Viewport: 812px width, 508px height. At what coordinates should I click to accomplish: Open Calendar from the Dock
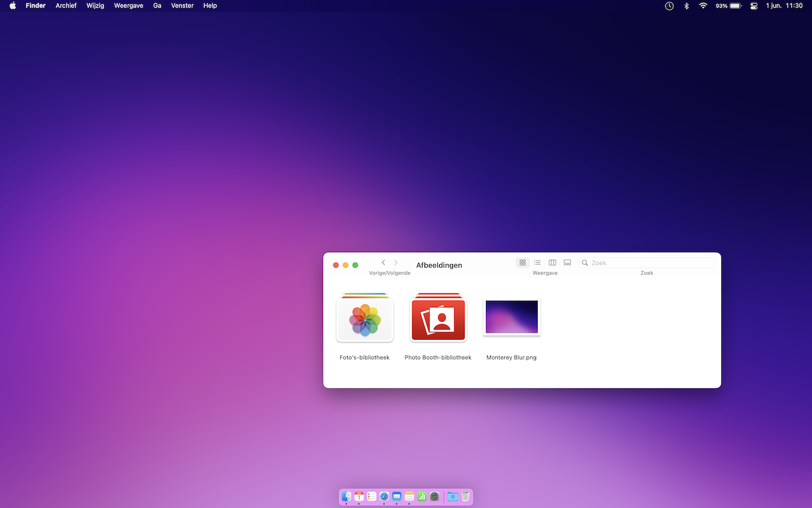(x=359, y=497)
